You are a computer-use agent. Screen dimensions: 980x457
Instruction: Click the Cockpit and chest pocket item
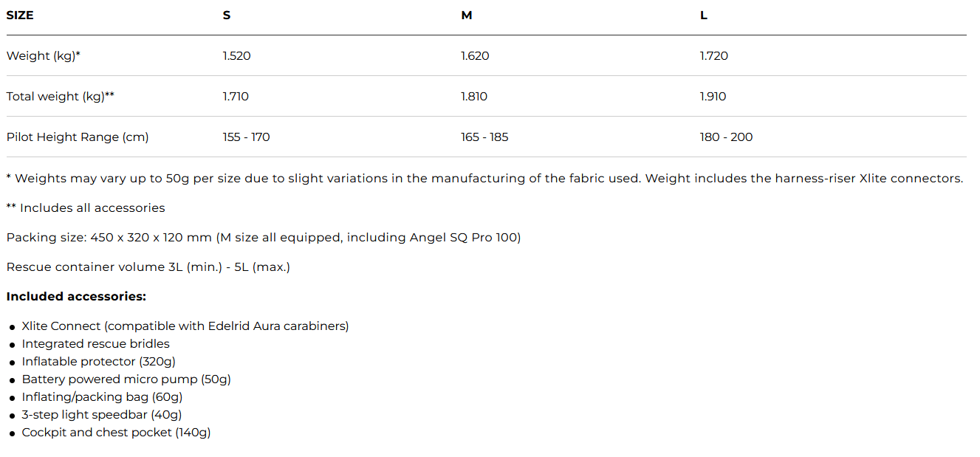117,432
